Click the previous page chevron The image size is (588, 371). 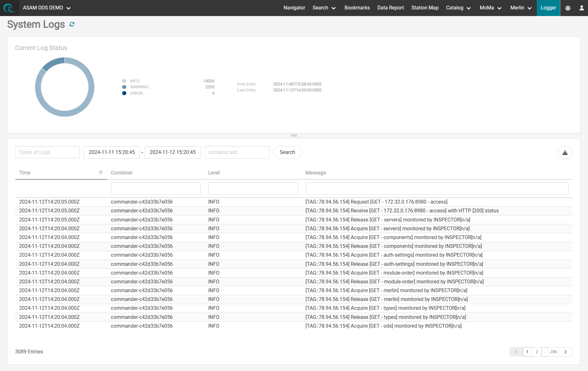516,352
